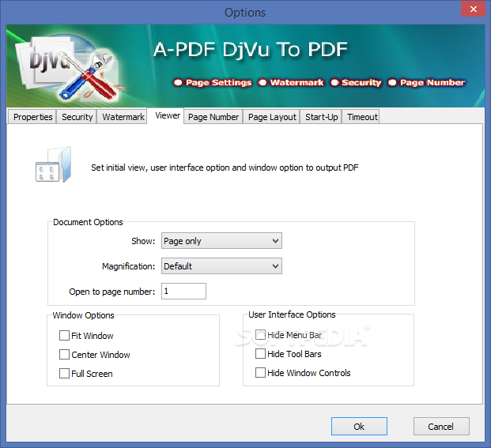This screenshot has width=491, height=448.
Task: Go to the Watermark tab
Action: pos(123,117)
